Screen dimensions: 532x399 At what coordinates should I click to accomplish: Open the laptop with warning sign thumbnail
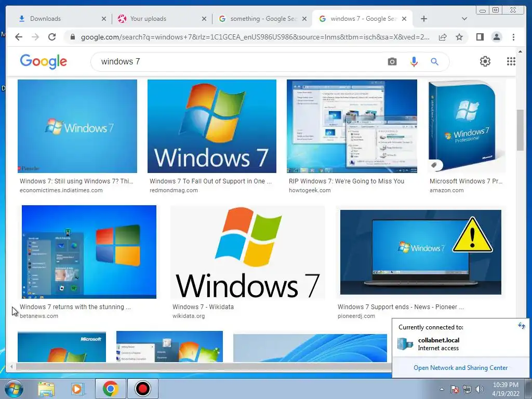[x=421, y=252]
